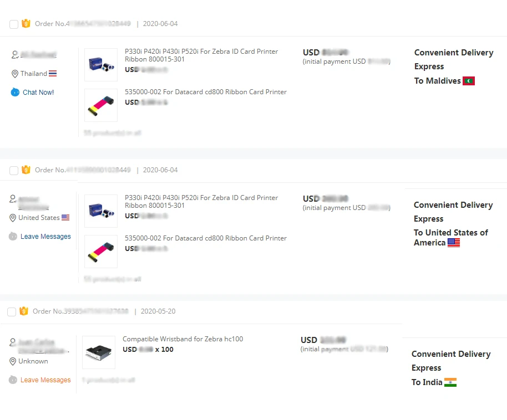
Task: Open Compatible Wristband for Zebra hc100 title
Action: pos(182,339)
